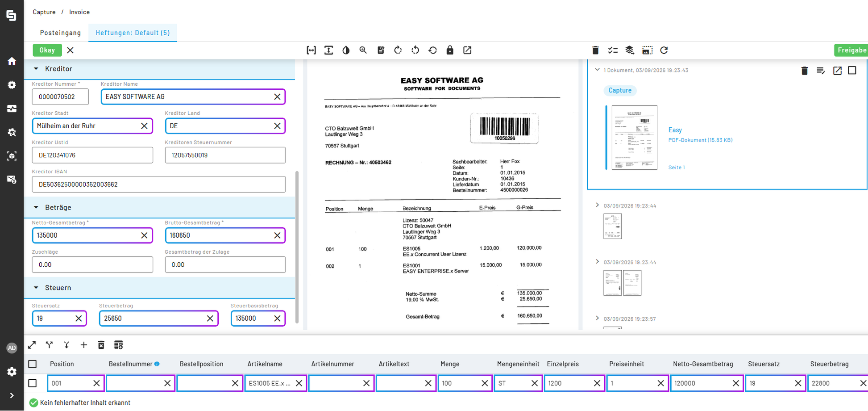Confirm with the Okay button
This screenshot has height=411, width=868.
click(47, 50)
